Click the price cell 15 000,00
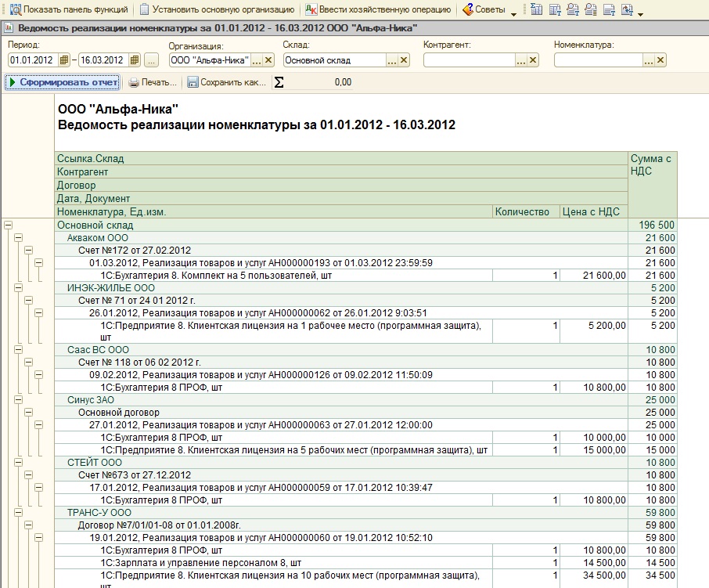Image resolution: width=709 pixels, height=588 pixels. [x=594, y=450]
